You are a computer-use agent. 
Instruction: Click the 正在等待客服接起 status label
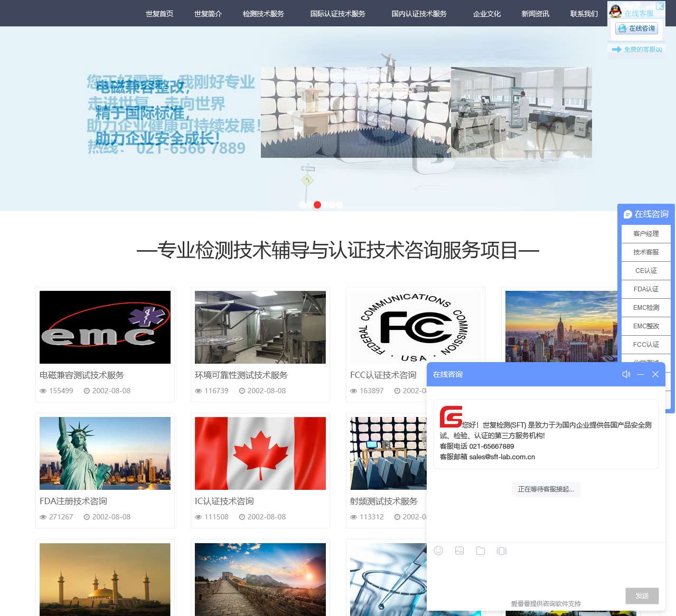click(546, 489)
